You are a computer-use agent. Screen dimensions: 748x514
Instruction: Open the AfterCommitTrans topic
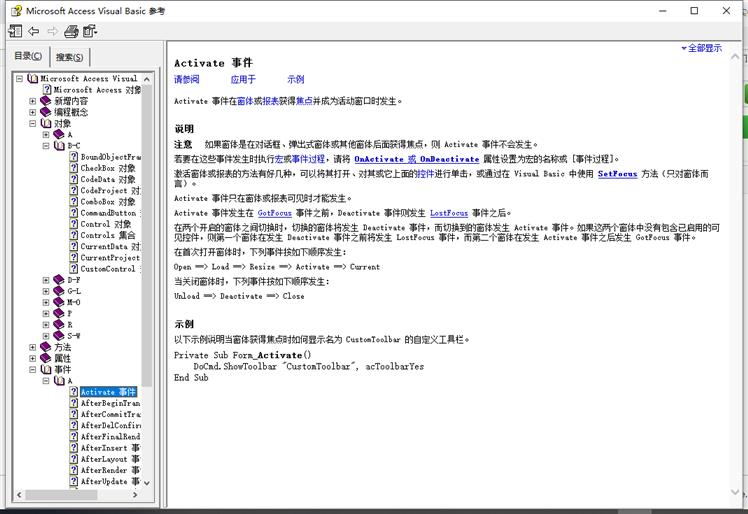[x=111, y=414]
